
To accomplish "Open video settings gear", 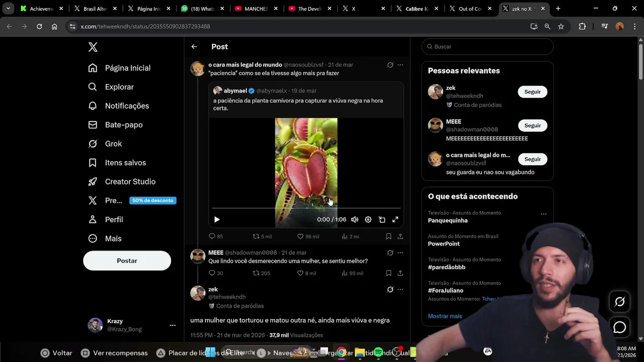I will tap(368, 220).
